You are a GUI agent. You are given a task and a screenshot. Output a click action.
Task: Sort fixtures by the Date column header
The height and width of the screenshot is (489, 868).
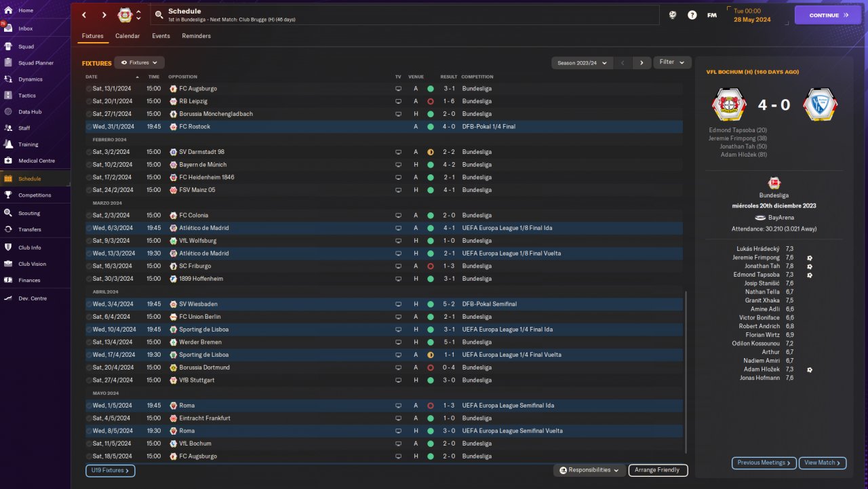(x=92, y=77)
